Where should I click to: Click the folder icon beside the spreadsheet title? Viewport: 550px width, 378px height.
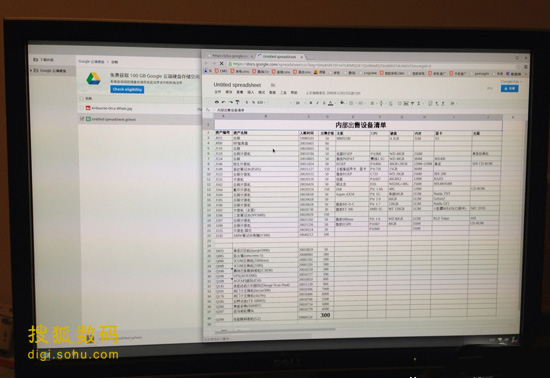pos(273,85)
